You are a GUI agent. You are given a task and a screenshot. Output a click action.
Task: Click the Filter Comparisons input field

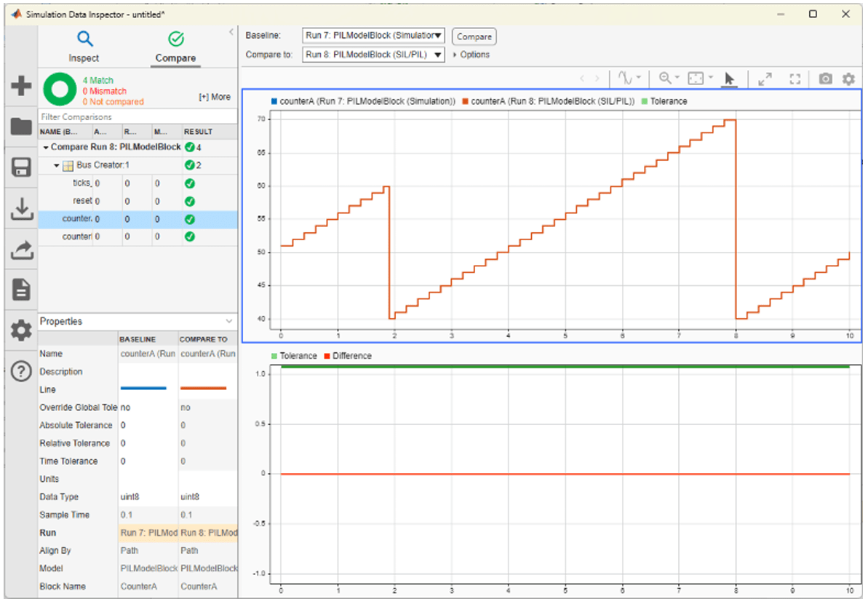(135, 116)
